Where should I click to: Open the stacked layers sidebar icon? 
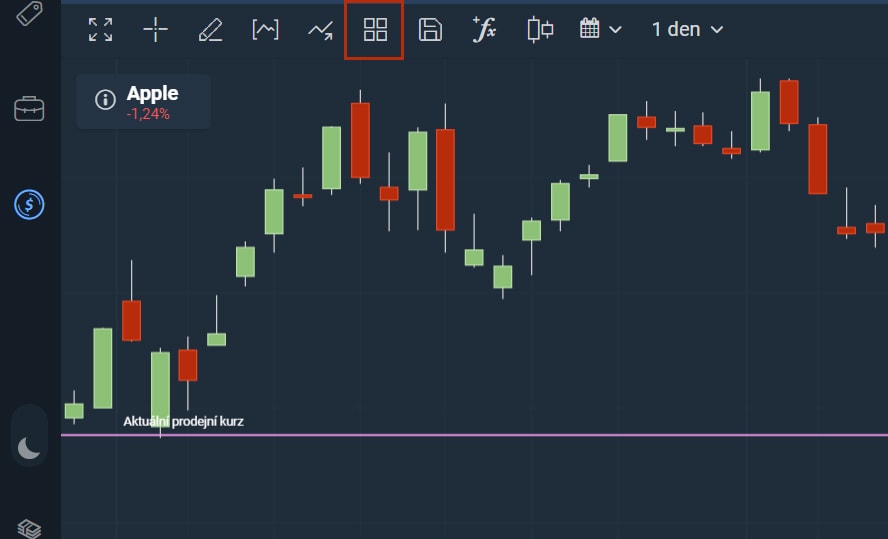[x=29, y=528]
